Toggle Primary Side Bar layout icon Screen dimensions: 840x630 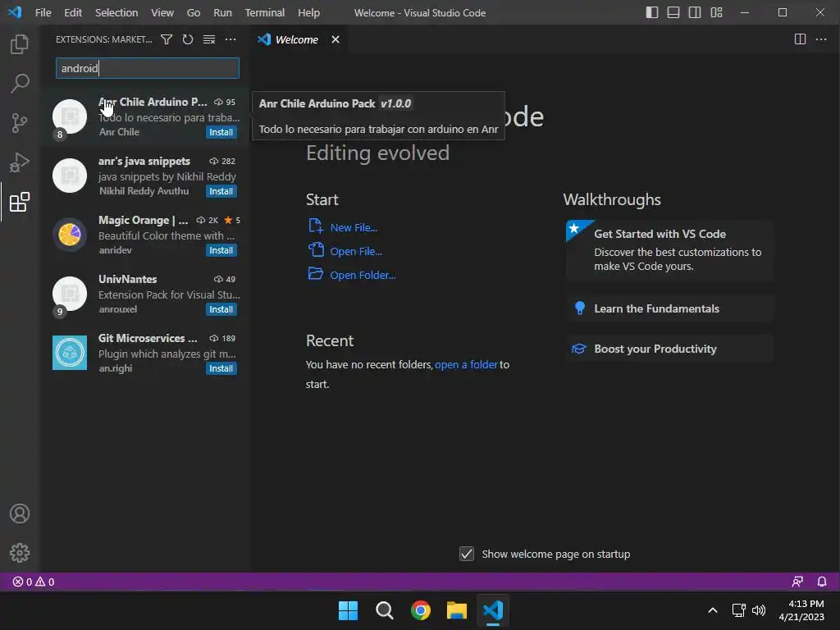(652, 12)
